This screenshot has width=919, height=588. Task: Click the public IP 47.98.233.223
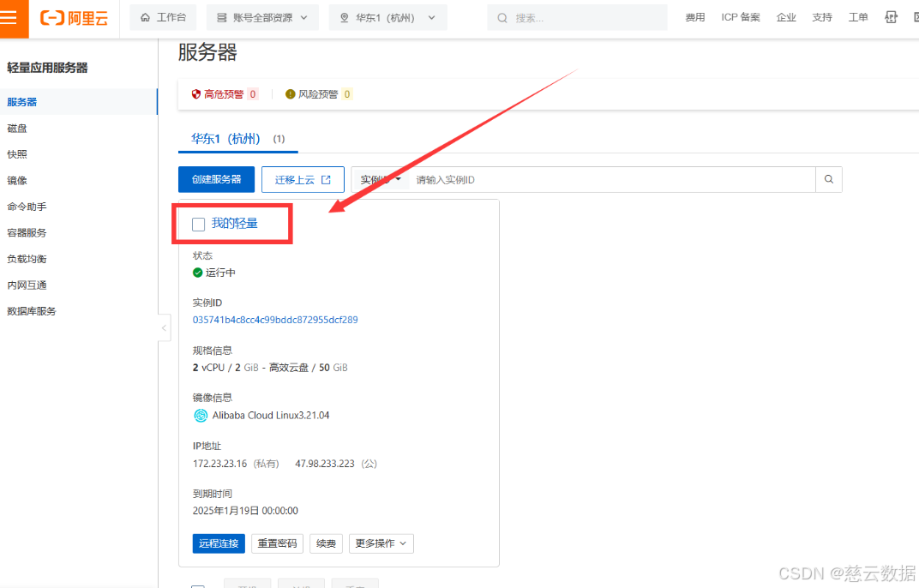pos(325,464)
